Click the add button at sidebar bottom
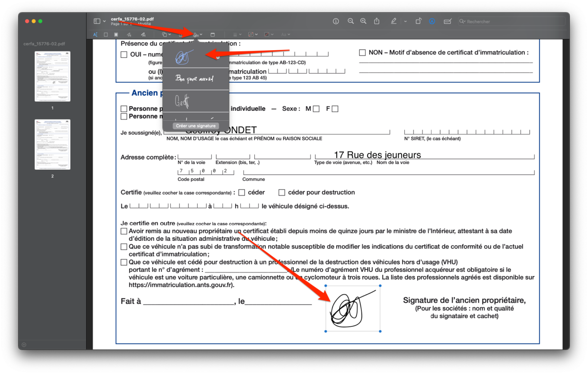This screenshot has height=374, width=588. point(24,345)
